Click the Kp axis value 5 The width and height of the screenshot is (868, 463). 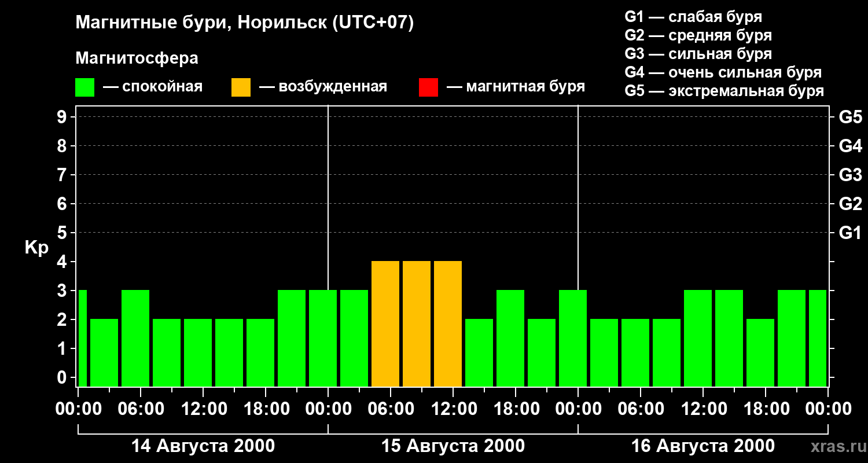pos(63,233)
